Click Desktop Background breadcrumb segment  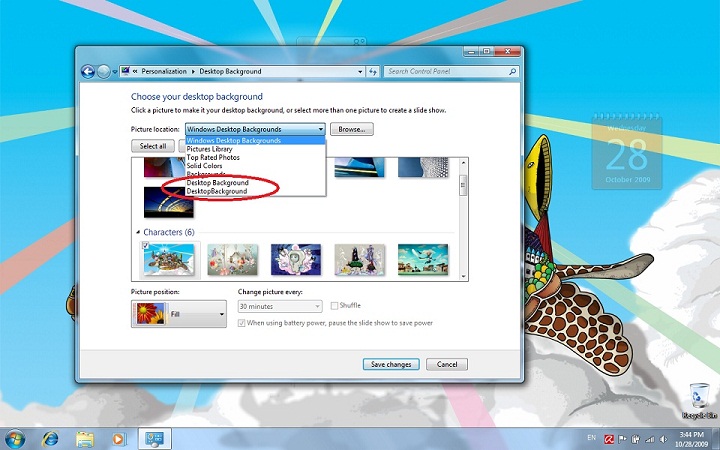[230, 72]
